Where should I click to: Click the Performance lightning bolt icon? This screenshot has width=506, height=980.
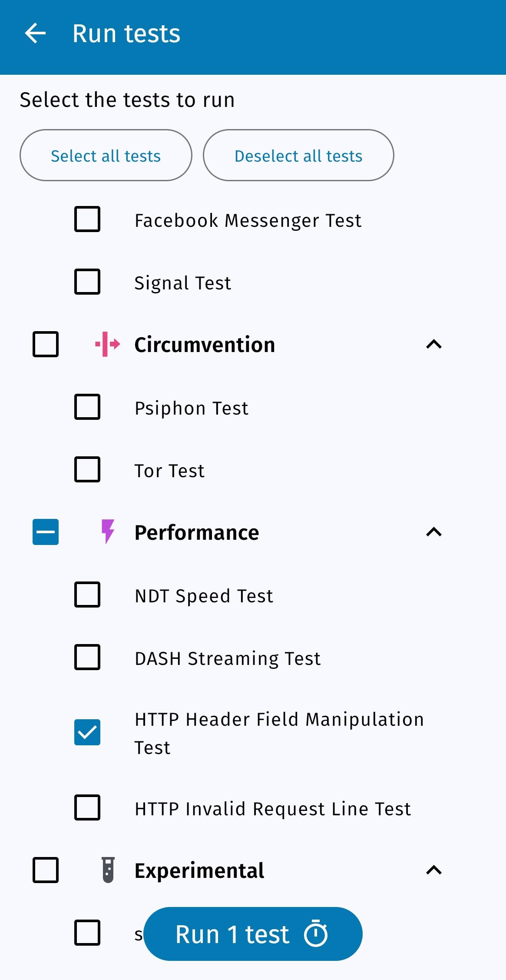[108, 532]
